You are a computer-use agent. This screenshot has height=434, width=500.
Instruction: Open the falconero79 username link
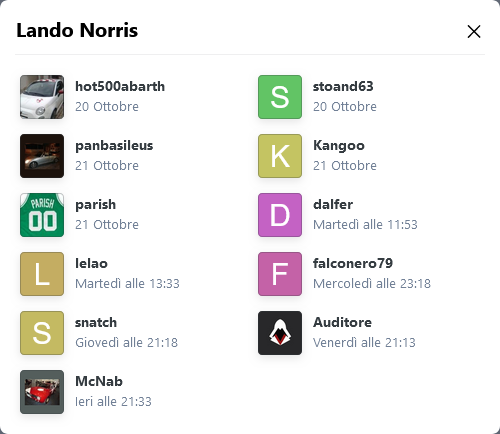pyautogui.click(x=353, y=263)
